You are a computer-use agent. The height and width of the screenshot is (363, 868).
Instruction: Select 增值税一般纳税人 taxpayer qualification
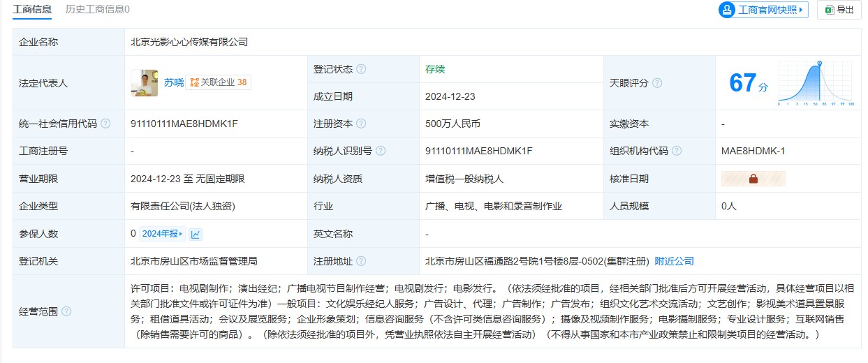464,179
